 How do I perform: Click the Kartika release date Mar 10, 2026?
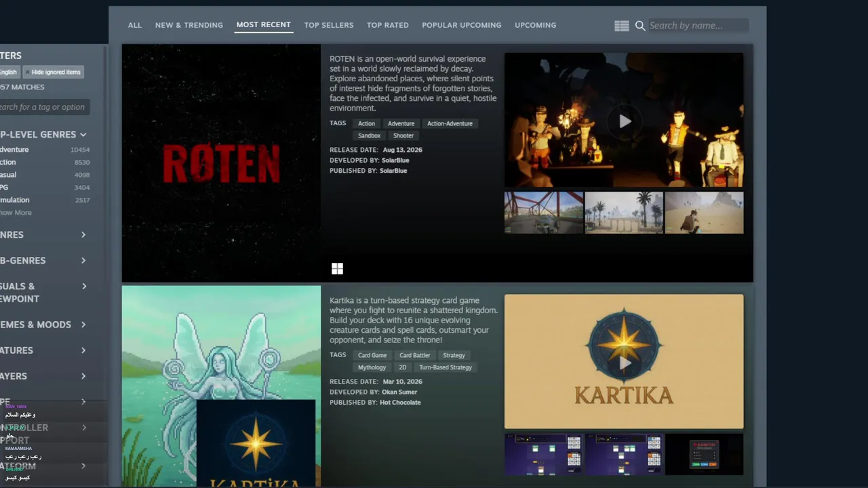[x=402, y=382]
